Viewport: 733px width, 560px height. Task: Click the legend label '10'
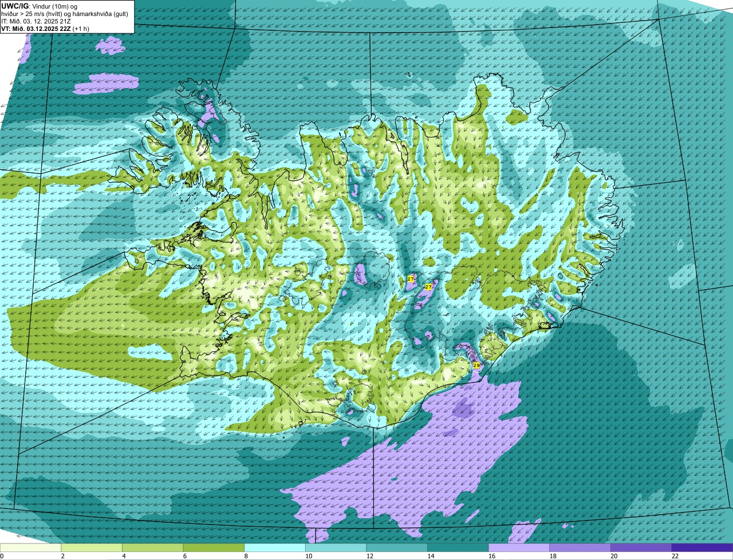pyautogui.click(x=308, y=555)
